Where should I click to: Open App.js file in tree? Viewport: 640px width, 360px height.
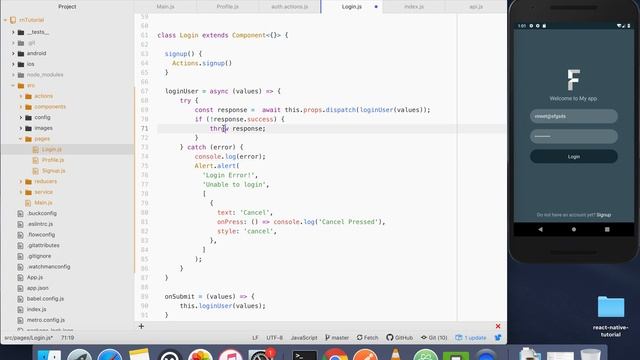tap(35, 277)
